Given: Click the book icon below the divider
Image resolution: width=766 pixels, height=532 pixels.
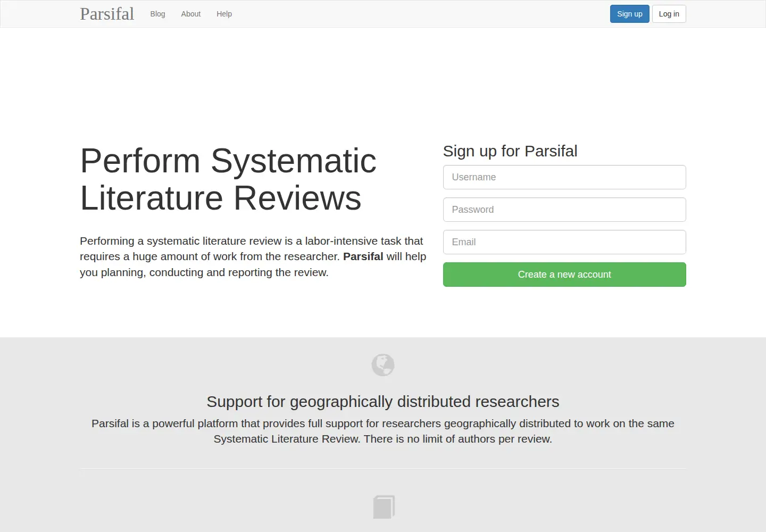Looking at the screenshot, I should tap(384, 507).
